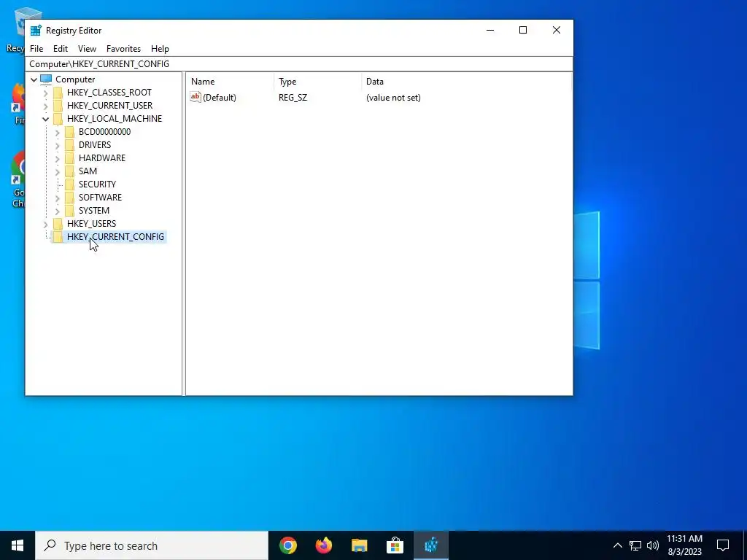Select the SOFTWARE key label

100,197
